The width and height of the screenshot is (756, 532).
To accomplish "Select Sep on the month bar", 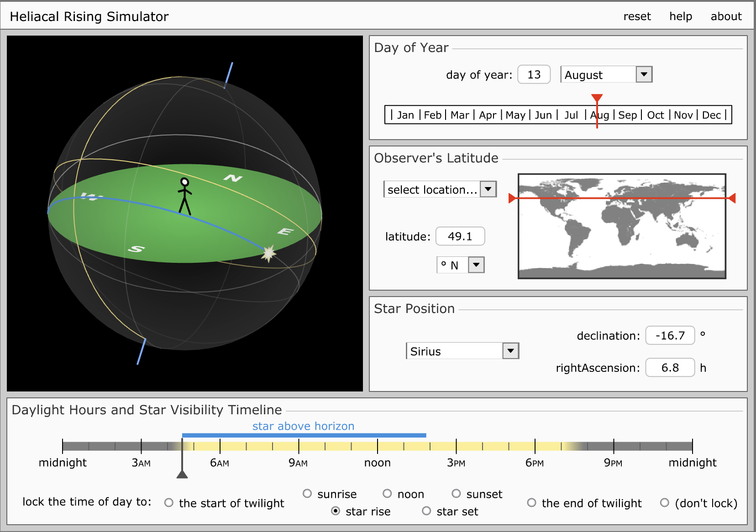I will tap(627, 115).
